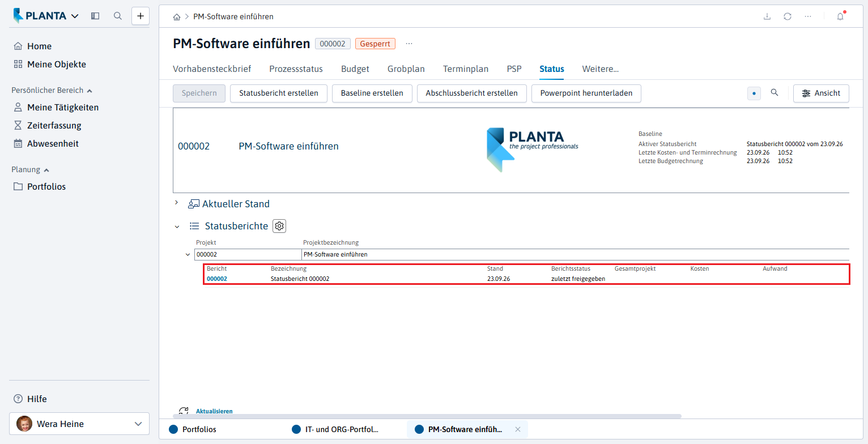Viewport: 868px width, 444px height.
Task: Click the Aktualisieren link
Action: 214,411
